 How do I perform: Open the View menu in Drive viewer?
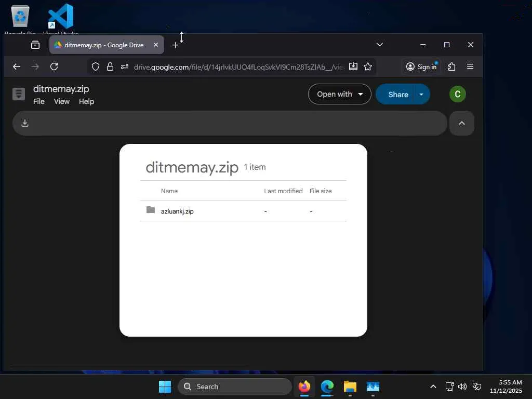(62, 101)
